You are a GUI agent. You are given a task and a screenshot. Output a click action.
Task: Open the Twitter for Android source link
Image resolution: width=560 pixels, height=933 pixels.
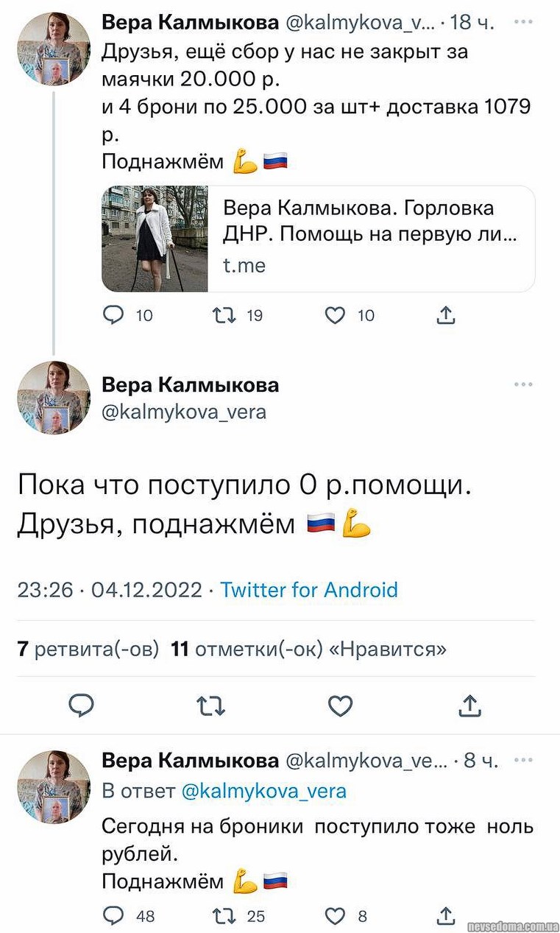click(309, 590)
